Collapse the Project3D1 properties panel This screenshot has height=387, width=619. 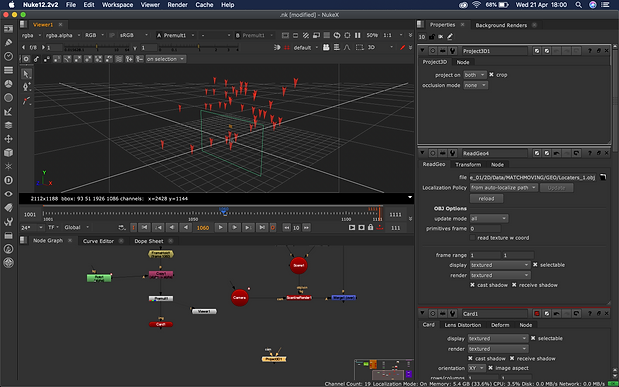pyautogui.click(x=423, y=51)
